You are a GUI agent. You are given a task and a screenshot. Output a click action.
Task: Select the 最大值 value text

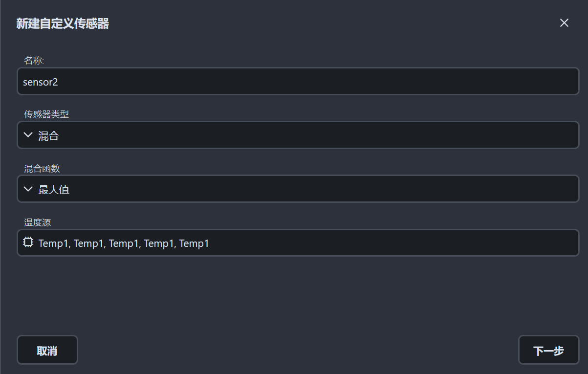(x=54, y=189)
